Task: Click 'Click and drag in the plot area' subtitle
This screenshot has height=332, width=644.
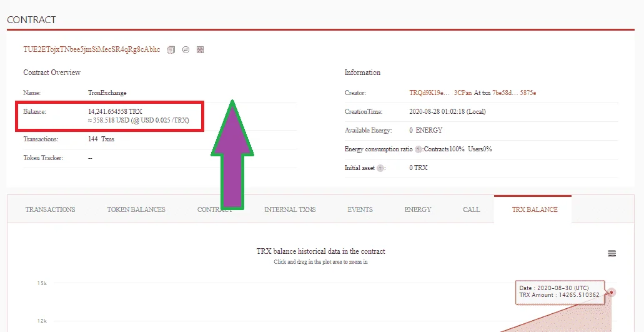Action: [x=321, y=262]
